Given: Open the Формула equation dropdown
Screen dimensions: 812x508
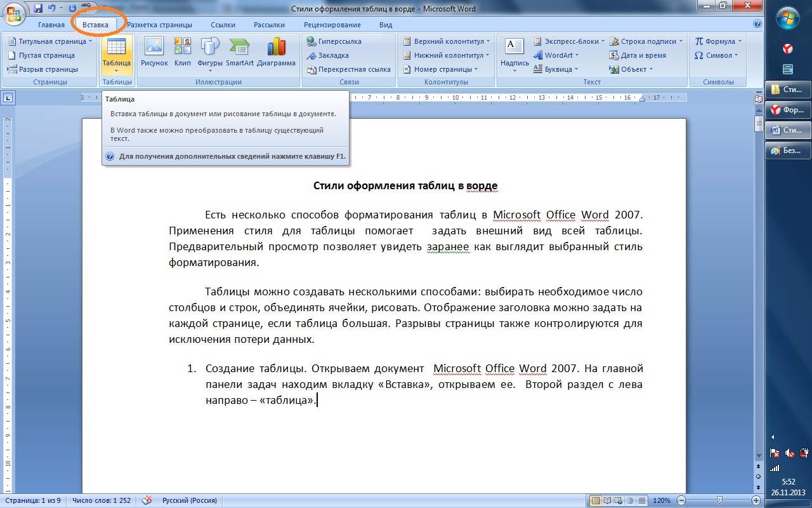Looking at the screenshot, I should [718, 41].
